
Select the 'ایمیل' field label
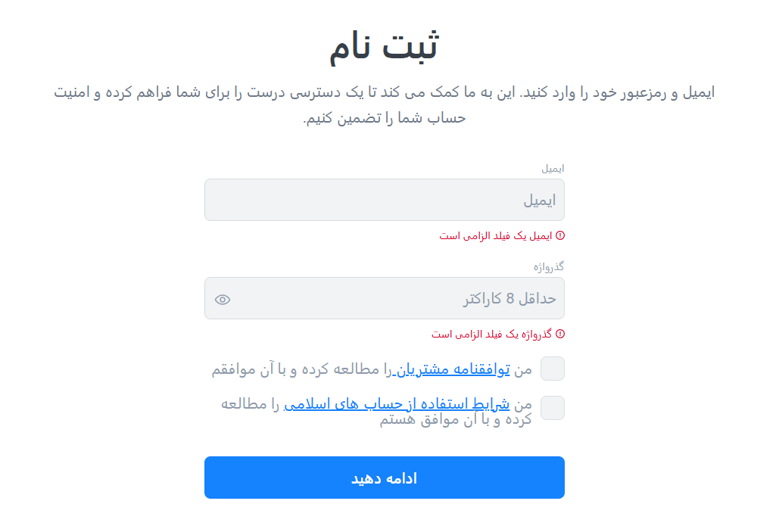(554, 168)
